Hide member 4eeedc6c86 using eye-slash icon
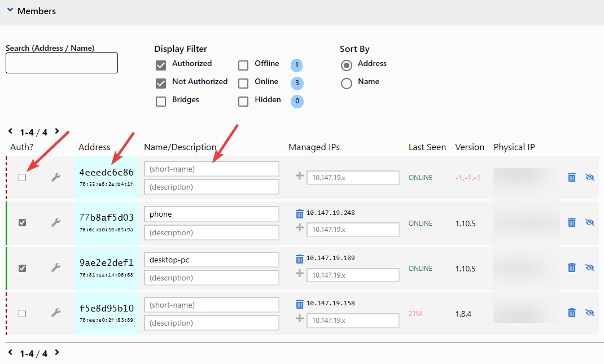The height and width of the screenshot is (364, 604). [x=589, y=177]
